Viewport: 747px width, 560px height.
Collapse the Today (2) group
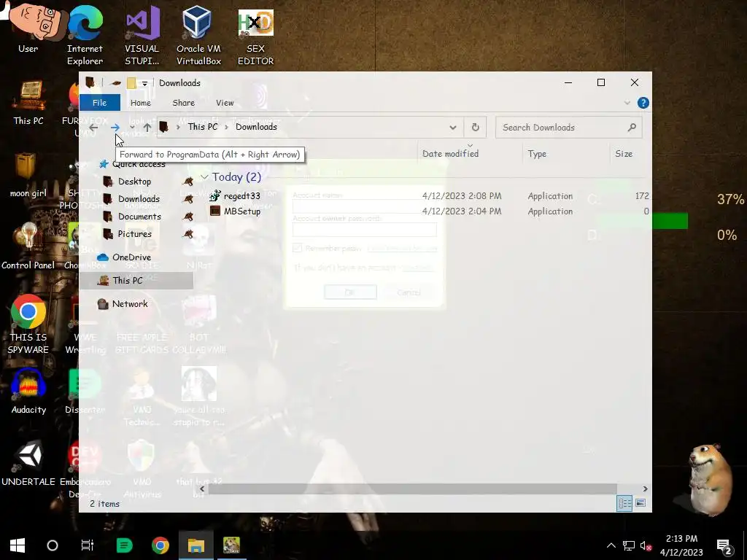pos(204,177)
